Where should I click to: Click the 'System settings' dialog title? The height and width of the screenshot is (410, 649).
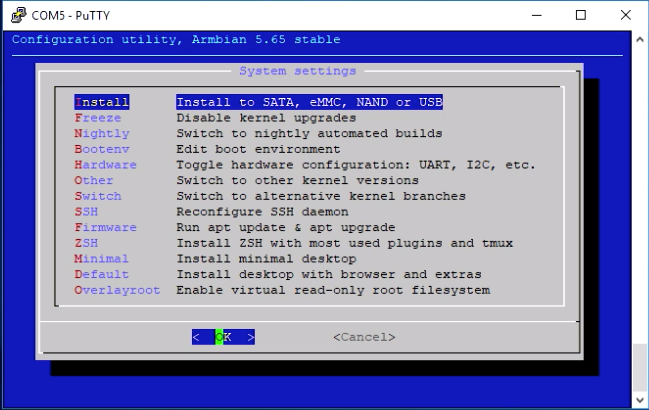(298, 71)
